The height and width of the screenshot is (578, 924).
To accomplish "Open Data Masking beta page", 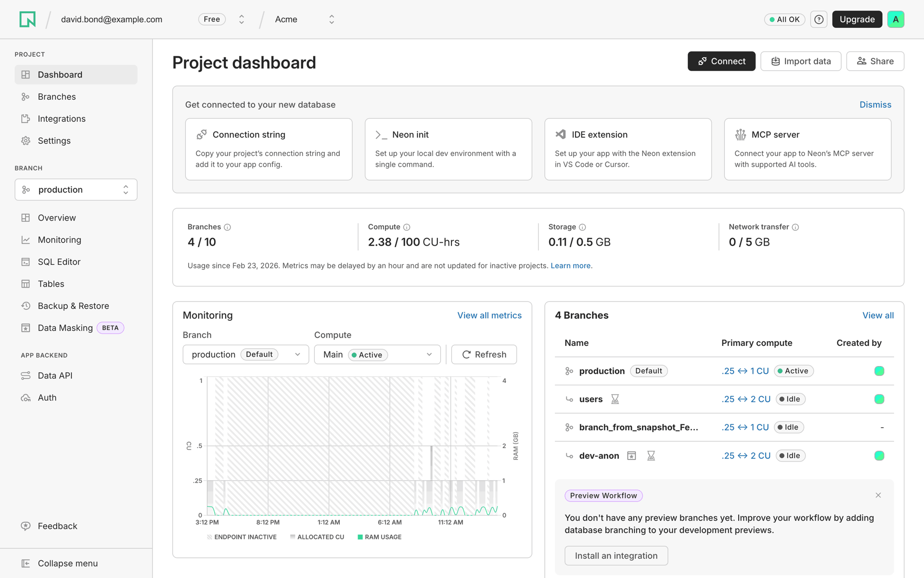I will pos(76,328).
